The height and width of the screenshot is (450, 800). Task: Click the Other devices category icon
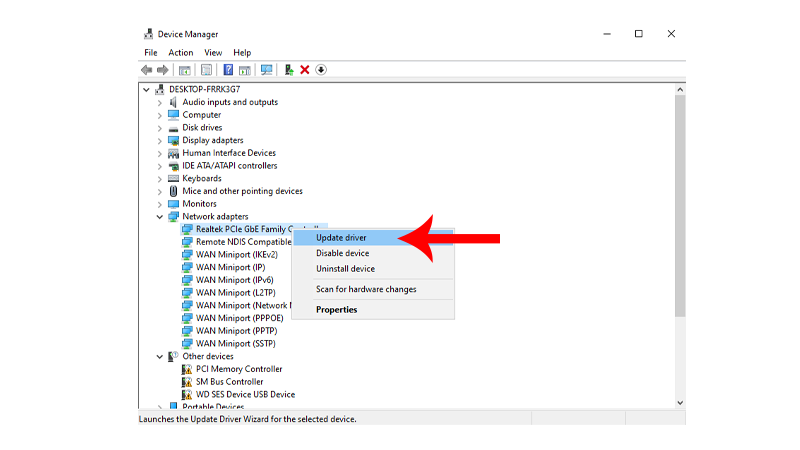point(173,356)
